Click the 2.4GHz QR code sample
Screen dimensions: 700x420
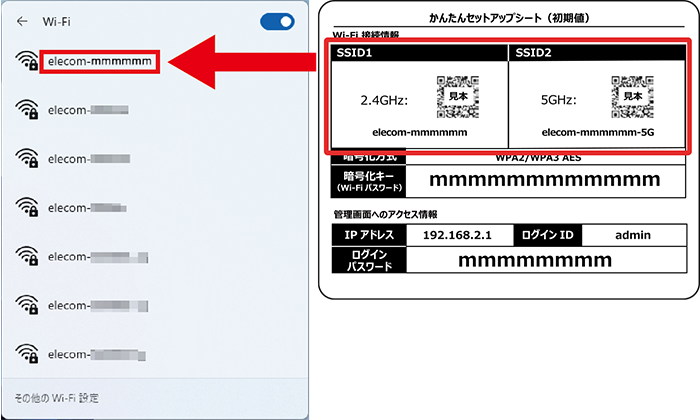(458, 97)
